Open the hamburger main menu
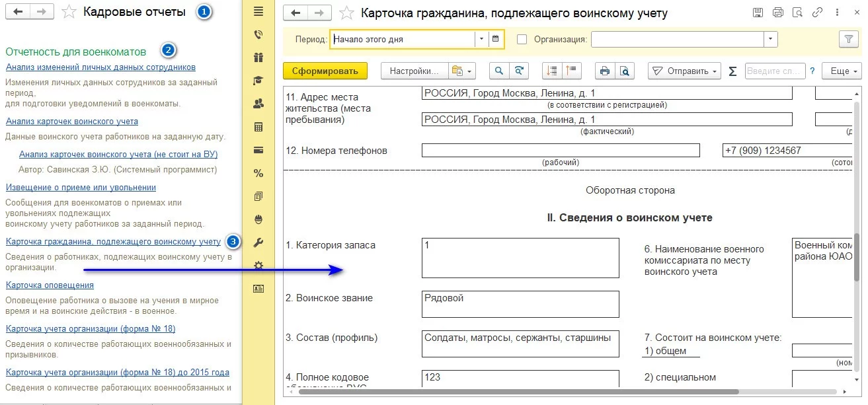 [258, 11]
